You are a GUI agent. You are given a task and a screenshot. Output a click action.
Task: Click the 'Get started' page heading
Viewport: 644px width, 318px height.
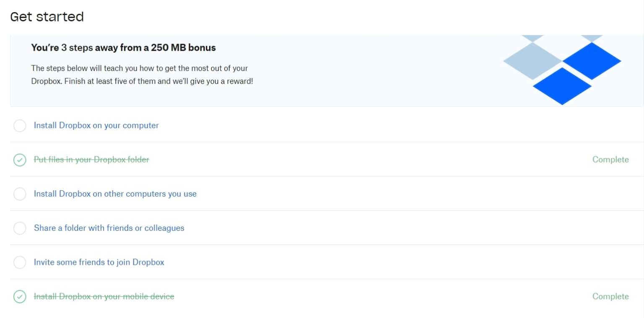pos(47,17)
